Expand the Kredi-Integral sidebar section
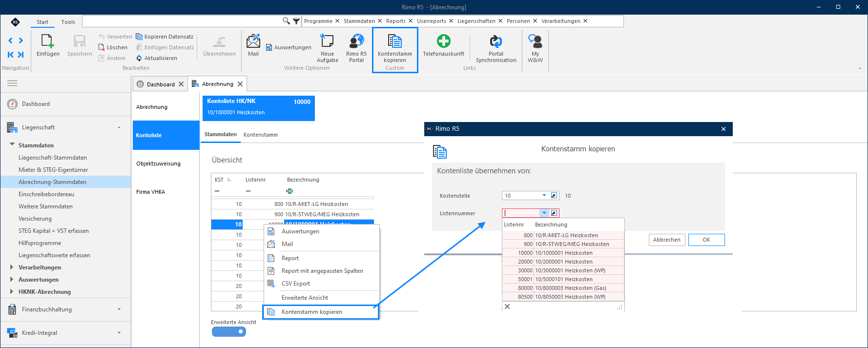The height and width of the screenshot is (348, 868). click(x=119, y=333)
